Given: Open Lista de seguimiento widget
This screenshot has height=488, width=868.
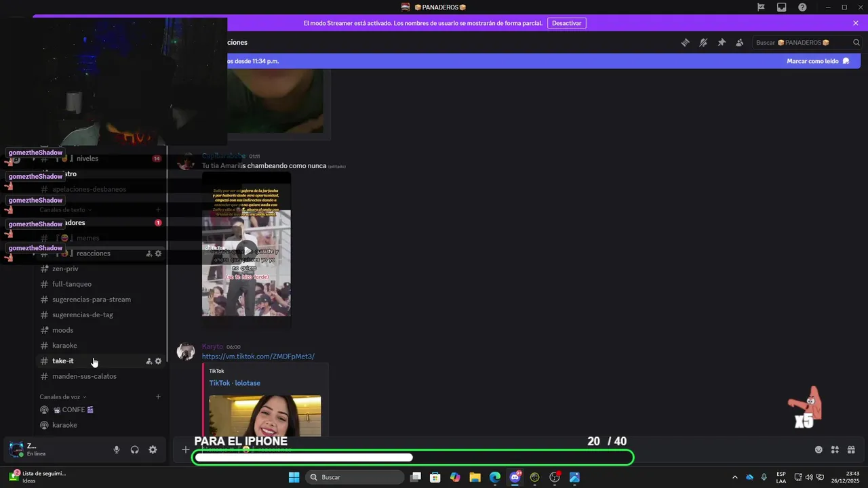Looking at the screenshot, I should click(38, 477).
